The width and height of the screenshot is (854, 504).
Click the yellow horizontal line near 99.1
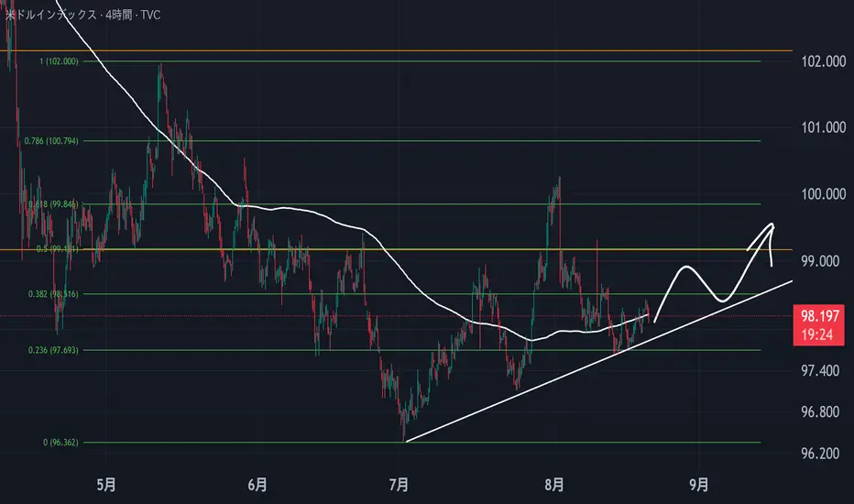click(x=396, y=249)
